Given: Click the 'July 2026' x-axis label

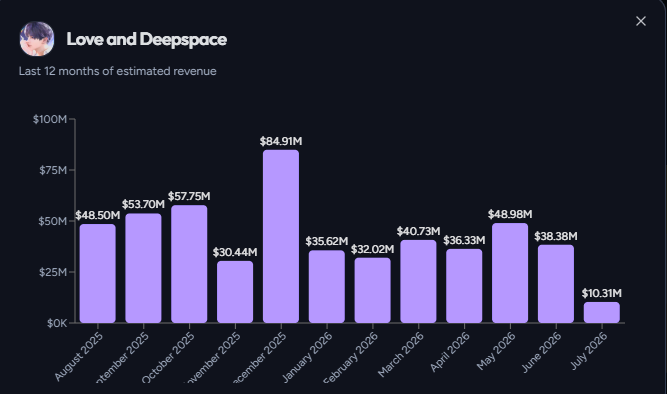Looking at the screenshot, I should 588,351.
